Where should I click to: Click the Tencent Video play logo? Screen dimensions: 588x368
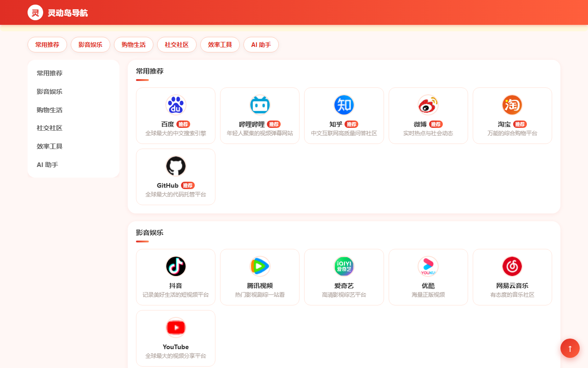pyautogui.click(x=260, y=266)
